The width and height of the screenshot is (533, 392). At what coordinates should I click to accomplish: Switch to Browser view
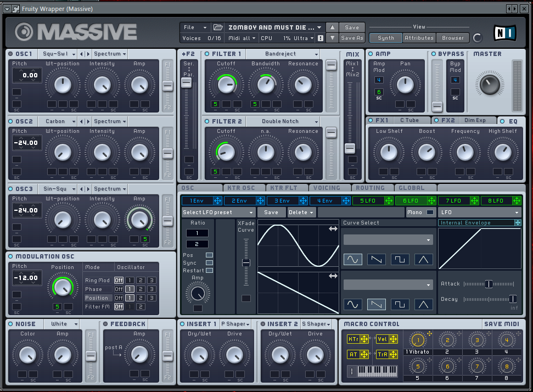tap(452, 38)
